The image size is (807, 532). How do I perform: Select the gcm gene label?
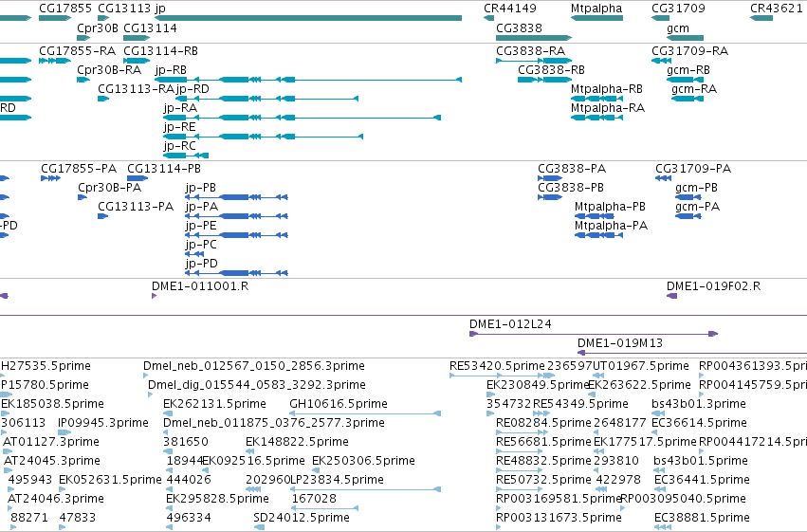678,28
